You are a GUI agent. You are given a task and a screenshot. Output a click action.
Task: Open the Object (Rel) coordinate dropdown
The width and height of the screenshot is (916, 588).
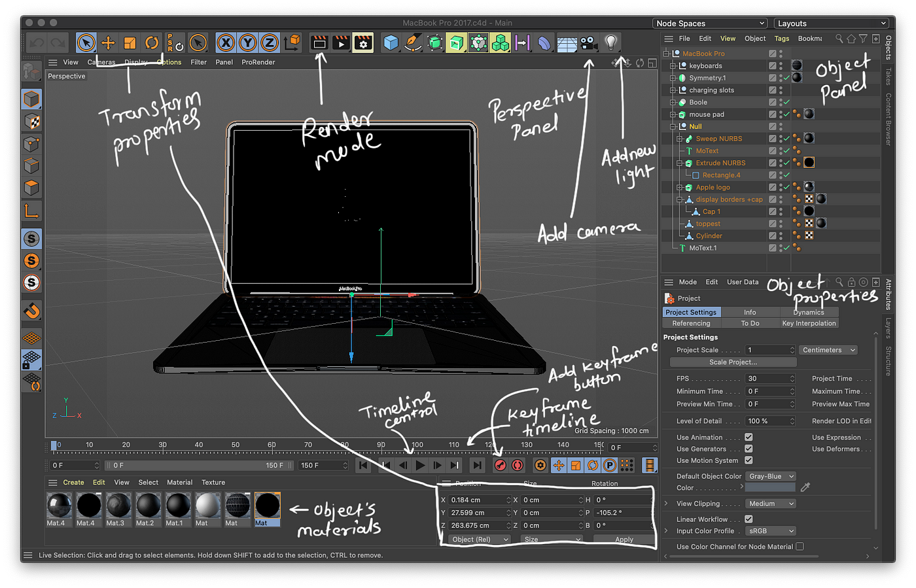coord(480,539)
